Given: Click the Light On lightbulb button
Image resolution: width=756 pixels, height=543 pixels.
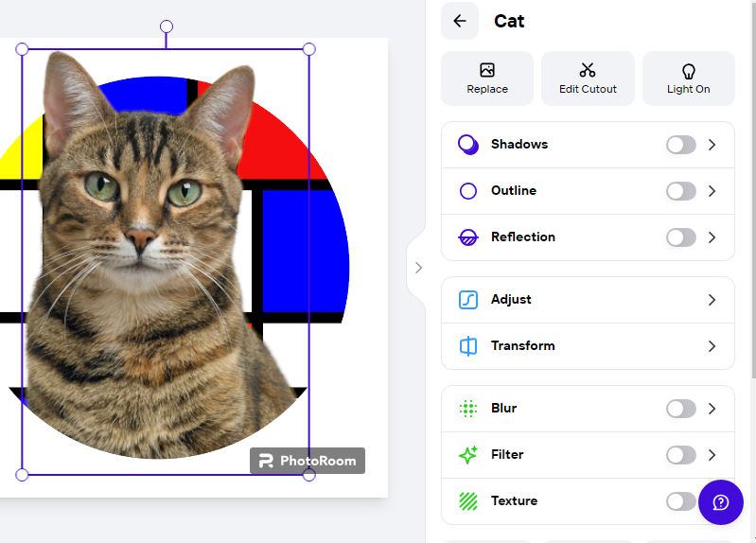Looking at the screenshot, I should tap(689, 79).
